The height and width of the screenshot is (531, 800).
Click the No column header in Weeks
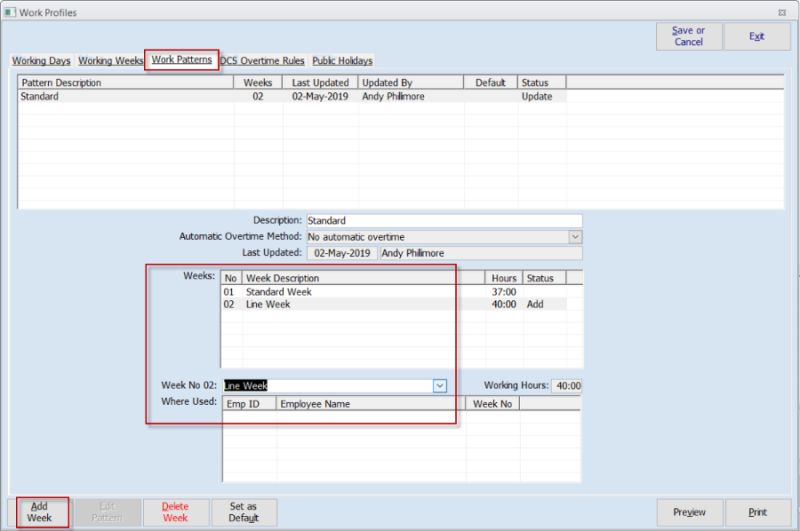point(231,278)
